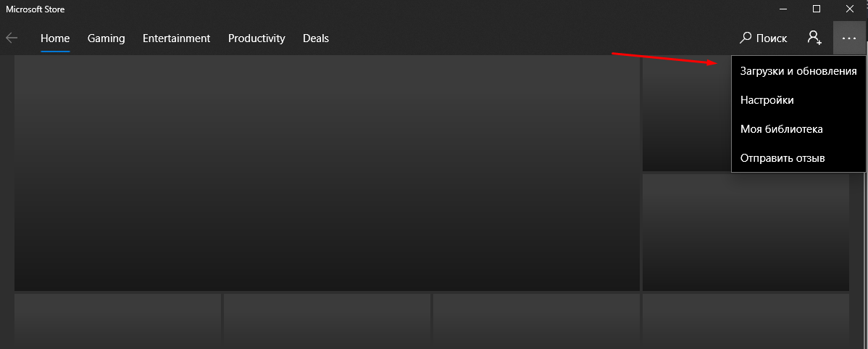The image size is (868, 349).
Task: Open the third tile in the bottom row
Action: [x=536, y=321]
